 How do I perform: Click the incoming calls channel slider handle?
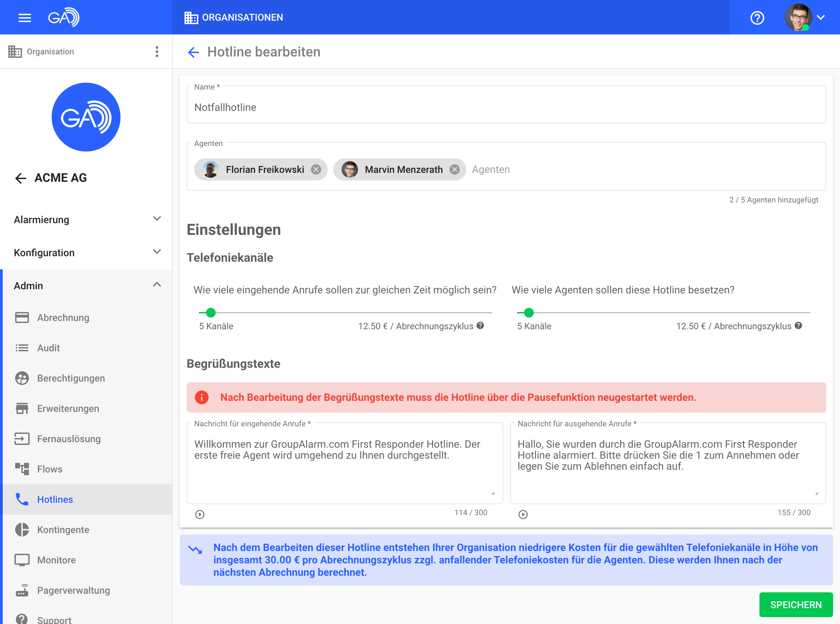point(211,313)
